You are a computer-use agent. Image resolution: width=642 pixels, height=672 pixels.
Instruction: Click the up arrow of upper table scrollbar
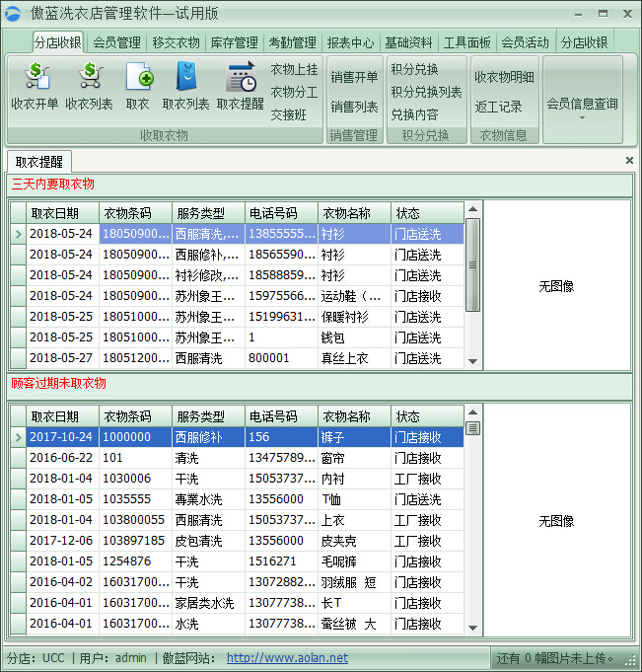pos(472,209)
